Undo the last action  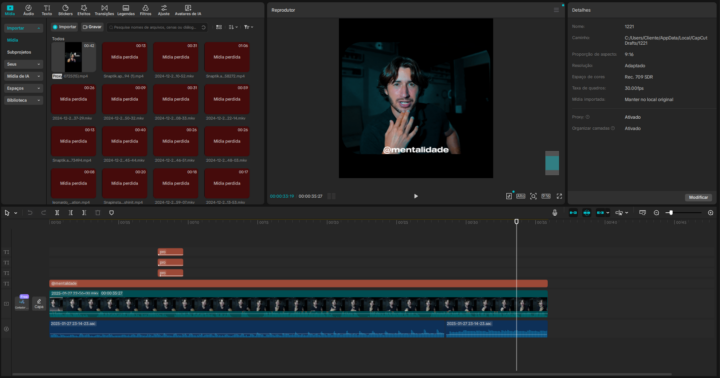click(30, 213)
